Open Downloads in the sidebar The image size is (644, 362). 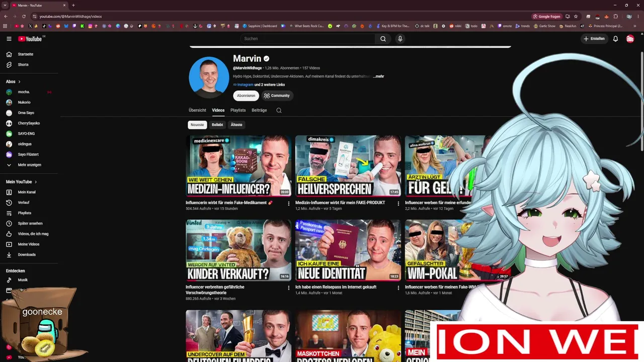pos(27,255)
